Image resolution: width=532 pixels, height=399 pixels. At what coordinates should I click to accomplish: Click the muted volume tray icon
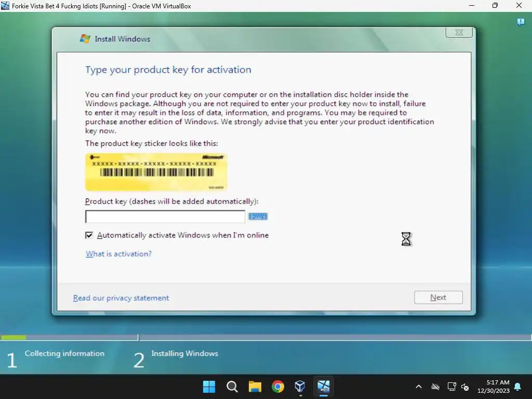click(x=465, y=387)
